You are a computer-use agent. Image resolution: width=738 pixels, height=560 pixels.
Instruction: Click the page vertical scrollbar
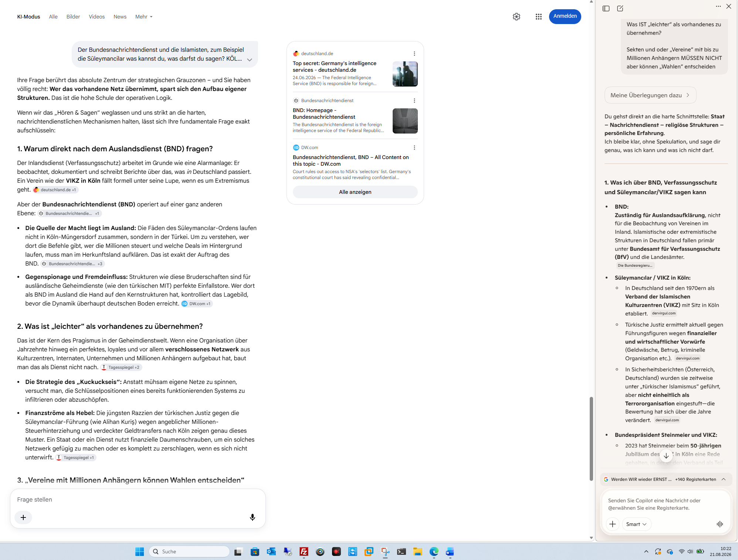click(x=591, y=439)
